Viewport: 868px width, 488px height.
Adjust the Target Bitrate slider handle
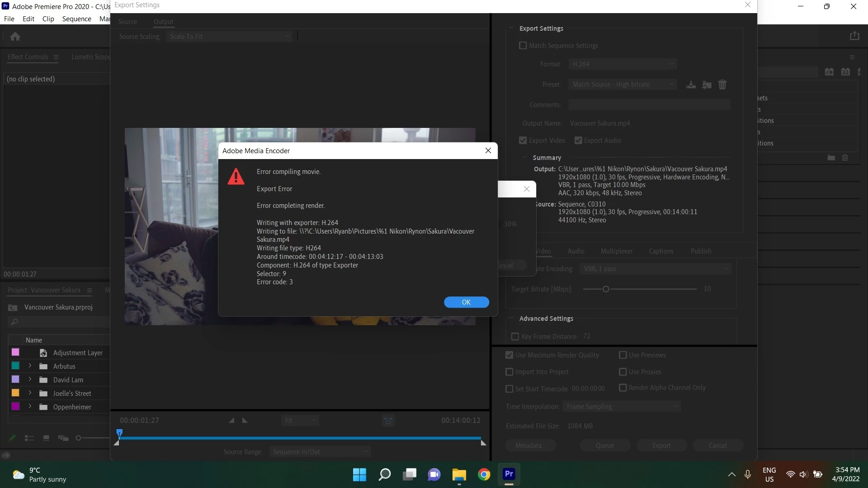point(606,289)
